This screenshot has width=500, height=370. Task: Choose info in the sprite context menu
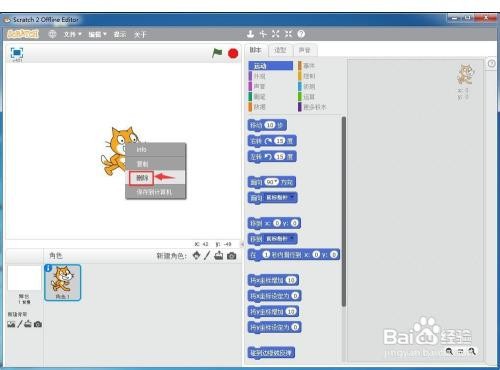(156, 150)
